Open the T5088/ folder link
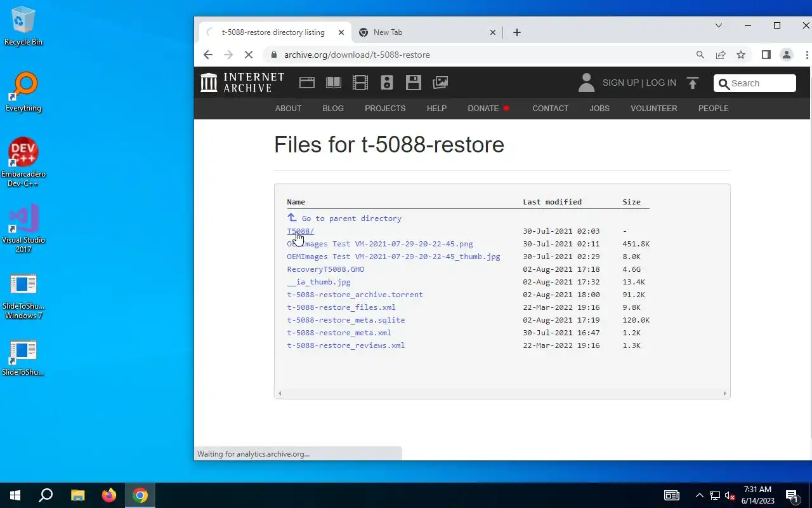Screen dimensions: 812x508 click(x=300, y=231)
